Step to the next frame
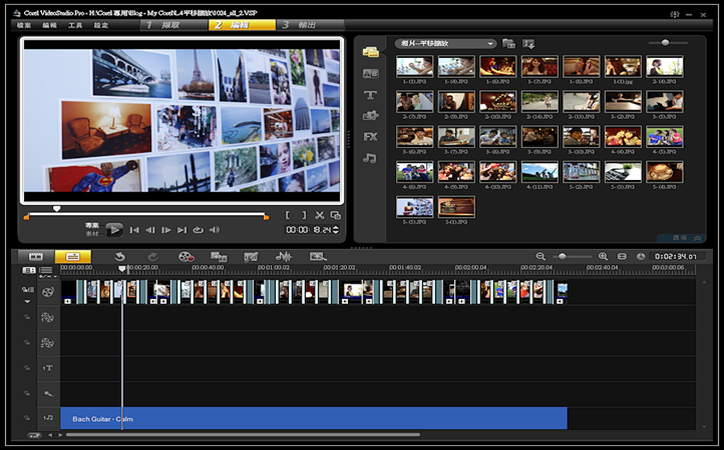The image size is (724, 450). pos(166,230)
